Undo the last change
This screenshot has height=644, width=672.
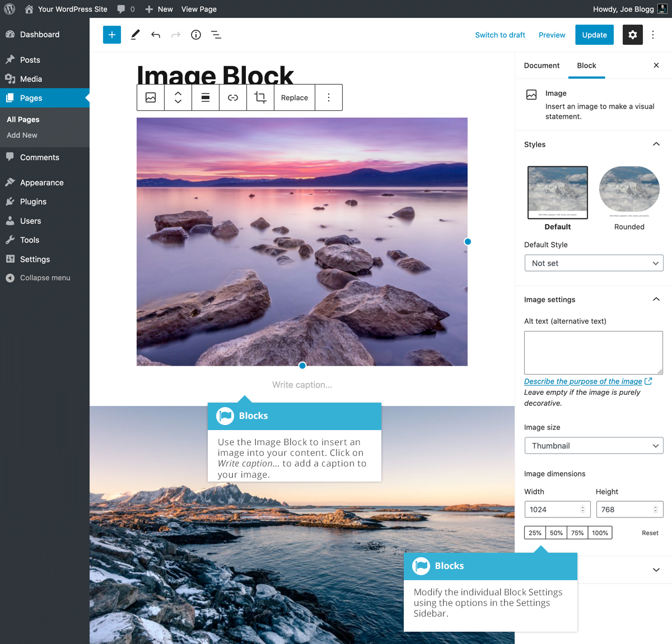tap(156, 34)
